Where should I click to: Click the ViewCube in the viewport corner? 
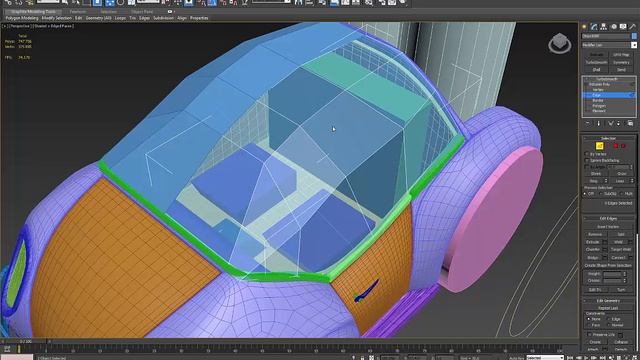click(559, 43)
